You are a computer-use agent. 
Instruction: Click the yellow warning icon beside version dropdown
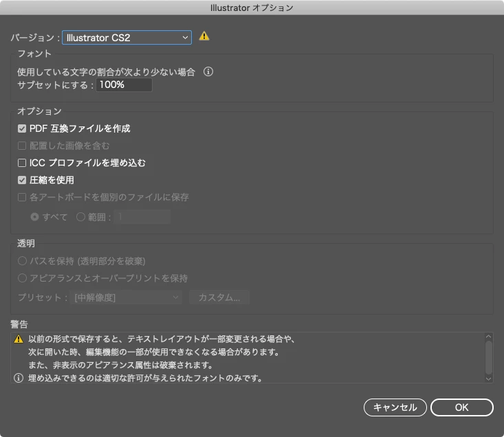click(x=204, y=36)
